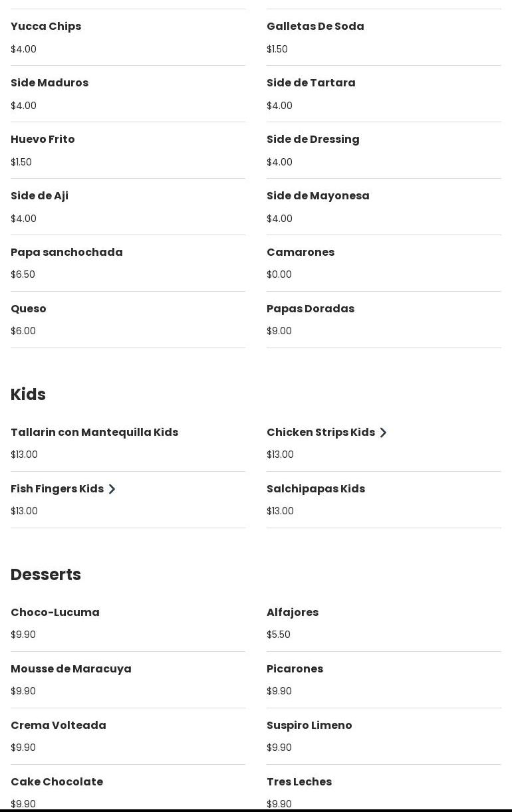Image resolution: width=512 pixels, height=812 pixels.
Task: Select Mousse de Maracuya dessert
Action: click(71, 669)
